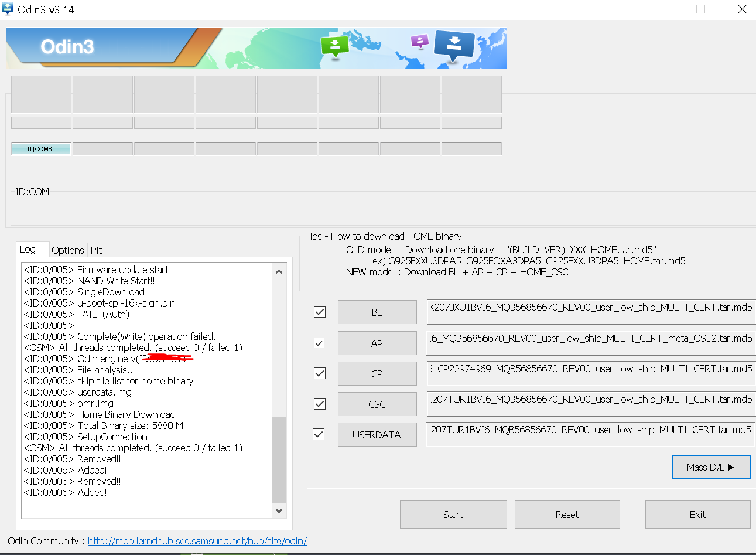Screen dimensions: 756x555
Task: Click the Exit button
Action: point(697,515)
